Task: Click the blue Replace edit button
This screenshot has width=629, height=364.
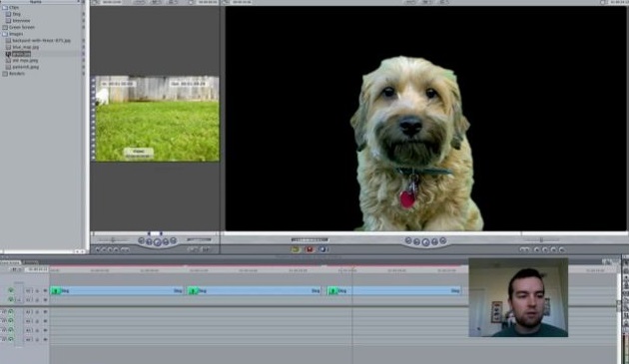Action: [322, 249]
